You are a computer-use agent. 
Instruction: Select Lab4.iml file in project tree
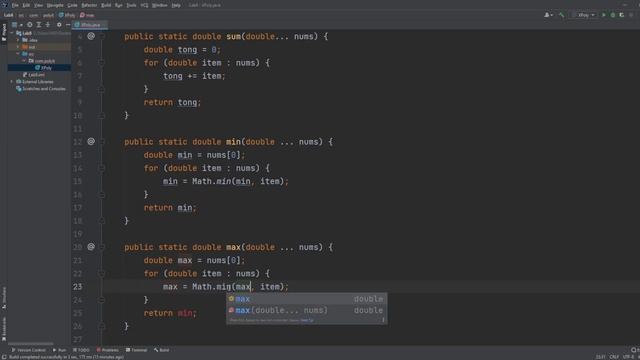click(x=33, y=75)
